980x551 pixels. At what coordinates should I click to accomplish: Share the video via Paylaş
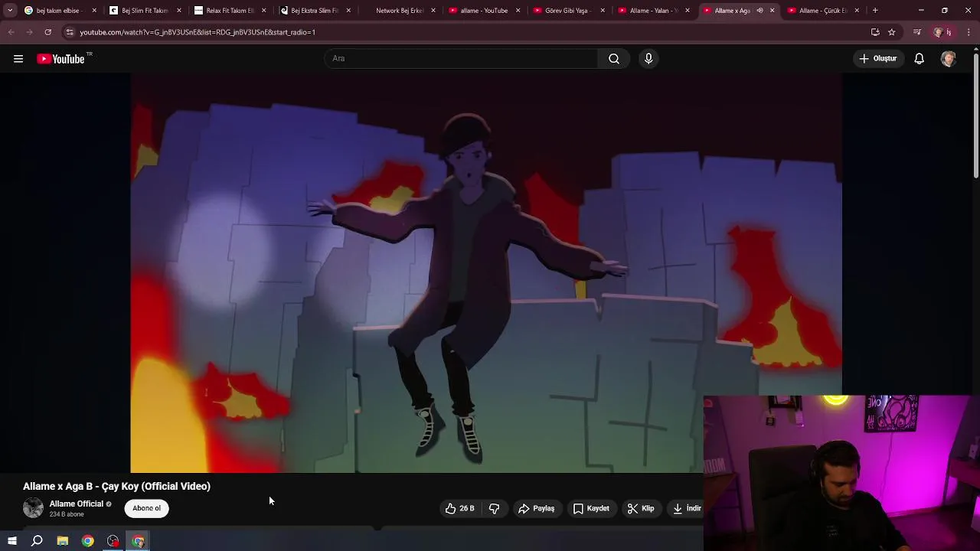point(536,508)
